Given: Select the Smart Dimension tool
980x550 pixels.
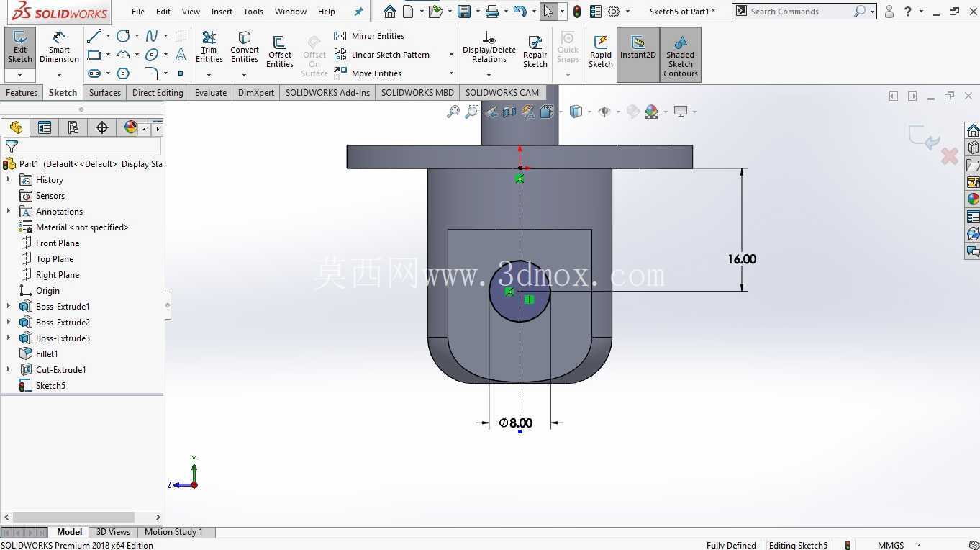Looking at the screenshot, I should coord(59,47).
